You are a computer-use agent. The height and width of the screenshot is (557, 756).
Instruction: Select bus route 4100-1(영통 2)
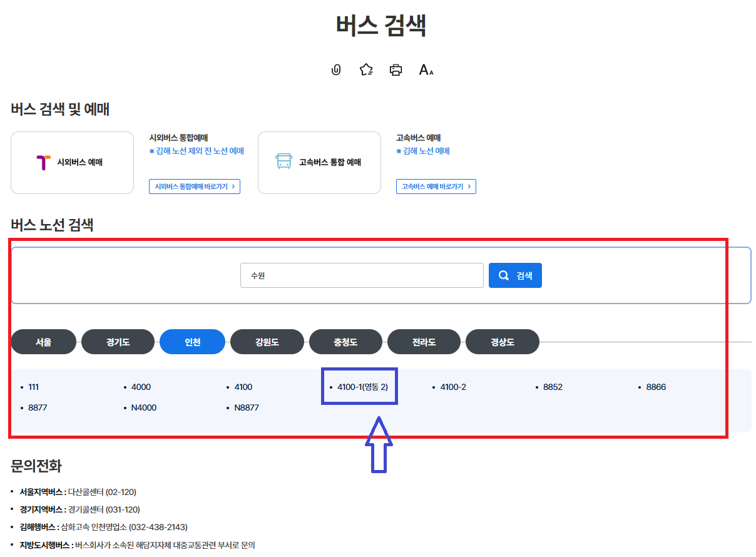363,387
